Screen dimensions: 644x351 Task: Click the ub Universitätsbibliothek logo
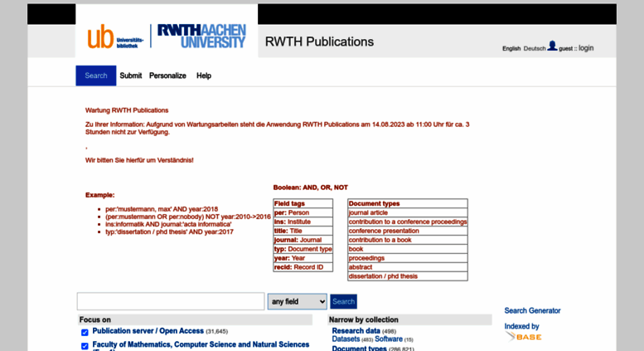pyautogui.click(x=115, y=37)
